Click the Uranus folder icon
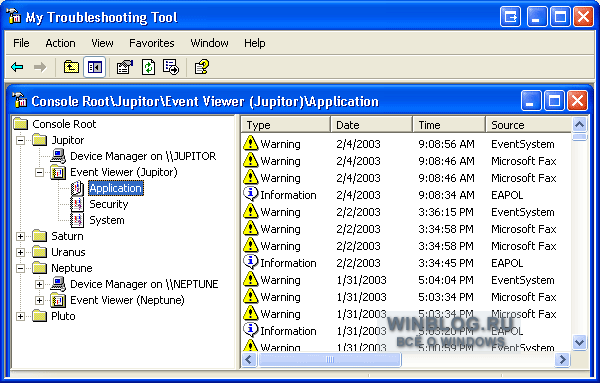 (x=40, y=252)
